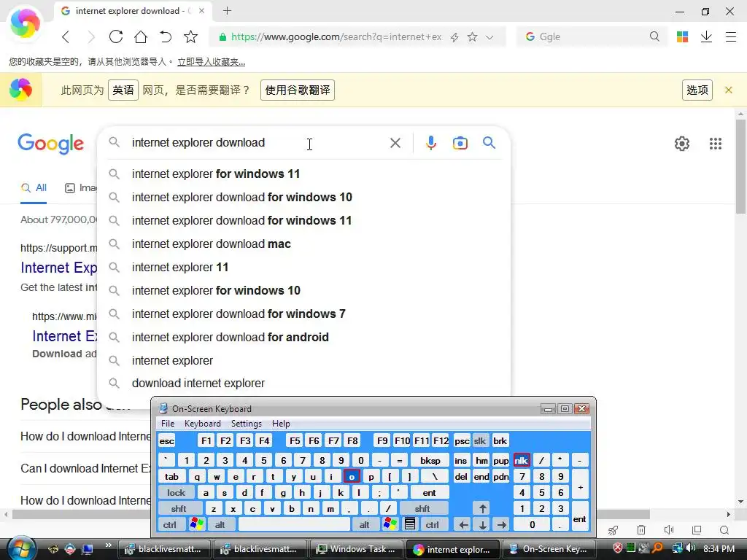Toggle the left shft key
747x560 pixels.
[x=179, y=508]
